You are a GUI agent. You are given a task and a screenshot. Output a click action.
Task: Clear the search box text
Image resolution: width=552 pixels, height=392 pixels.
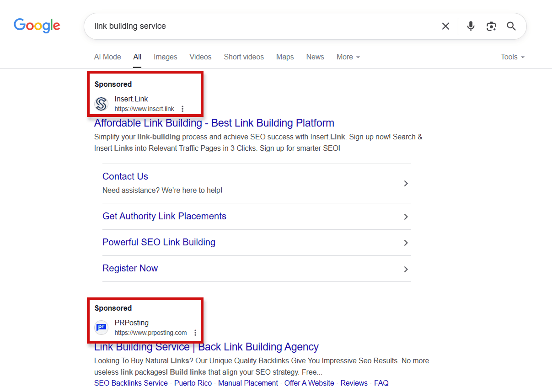445,26
